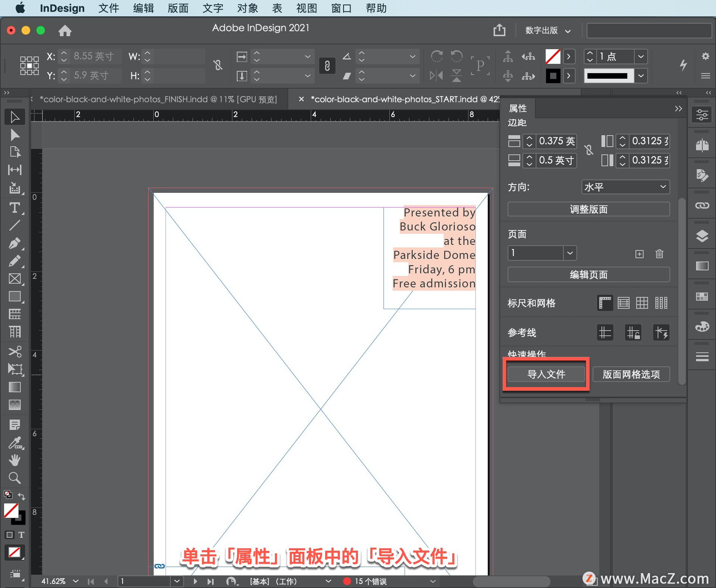Click the search field in title bar

649,31
